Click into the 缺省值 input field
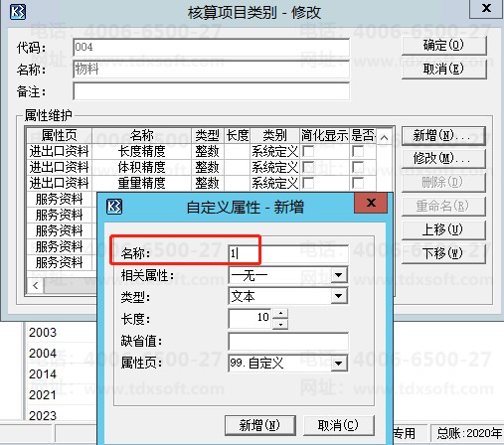The height and width of the screenshot is (445, 504). pos(288,342)
